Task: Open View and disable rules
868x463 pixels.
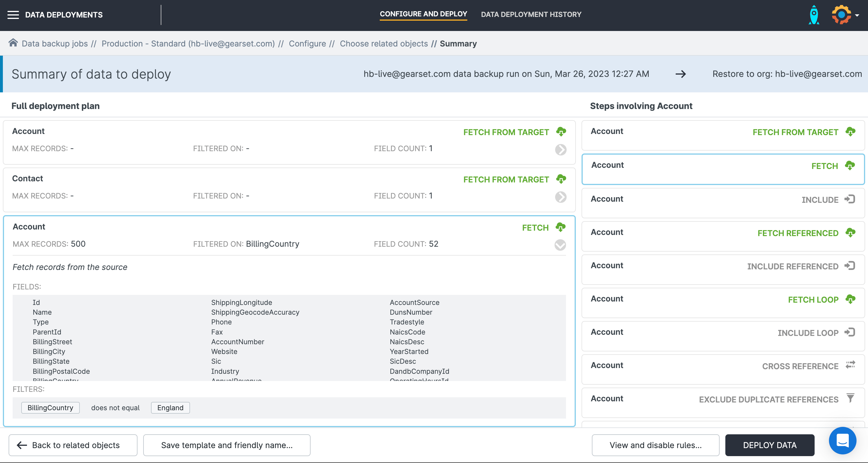Action: [x=655, y=445]
